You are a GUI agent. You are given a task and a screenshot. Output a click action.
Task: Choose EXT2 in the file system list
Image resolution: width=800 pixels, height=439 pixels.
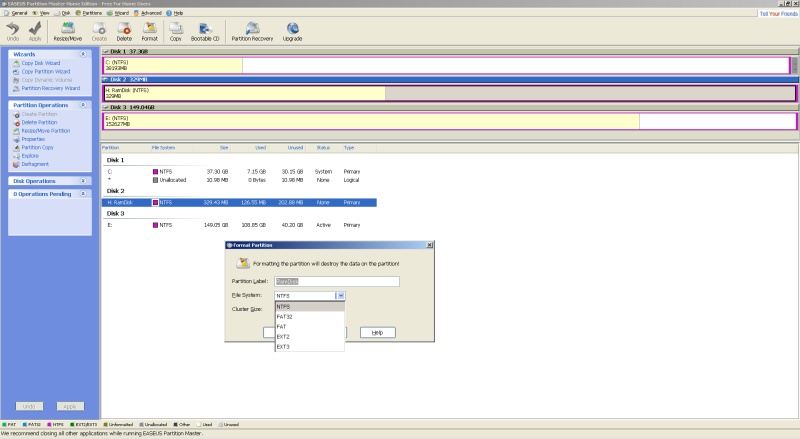pyautogui.click(x=310, y=337)
